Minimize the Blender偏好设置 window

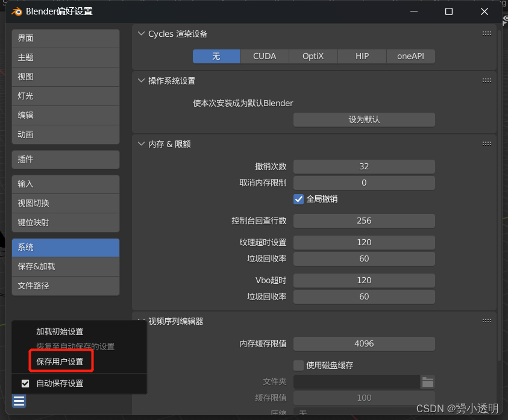pyautogui.click(x=414, y=11)
